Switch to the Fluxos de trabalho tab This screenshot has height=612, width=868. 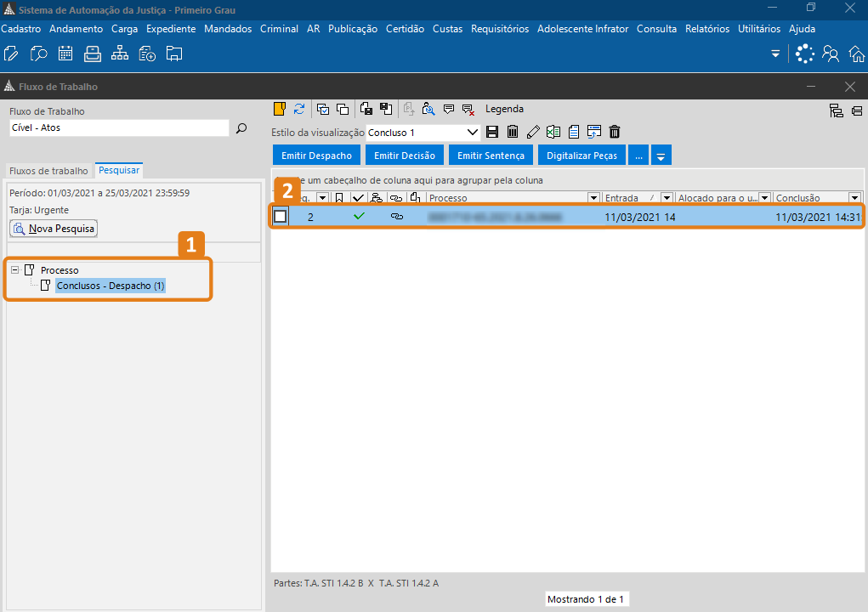pos(48,171)
